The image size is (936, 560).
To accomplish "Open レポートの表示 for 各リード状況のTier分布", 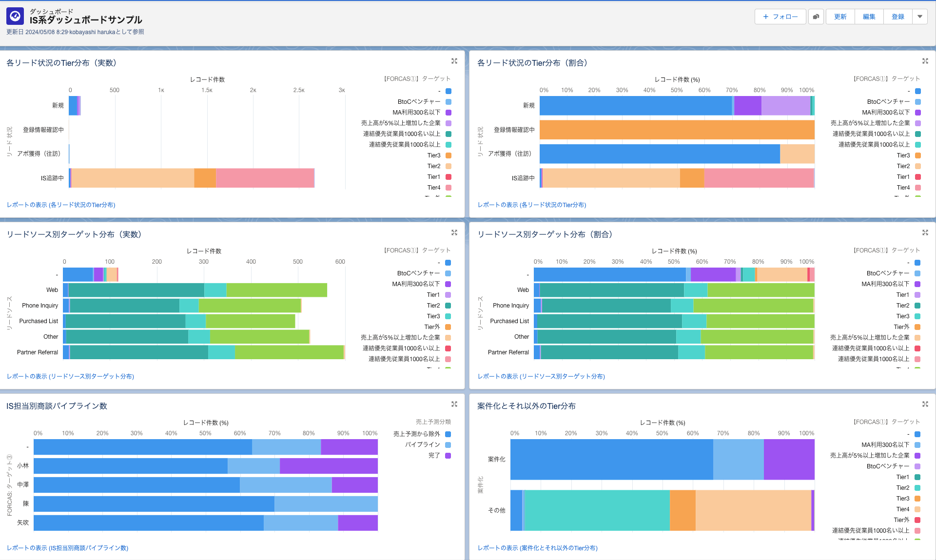I will click(60, 205).
